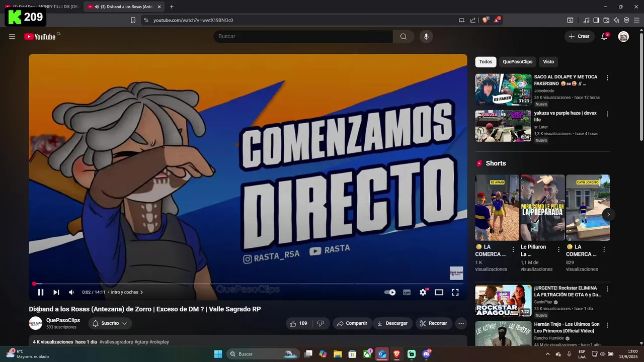Play the 'Le Pillaron La' short
Viewport: 644px width, 362px height.
(x=542, y=208)
